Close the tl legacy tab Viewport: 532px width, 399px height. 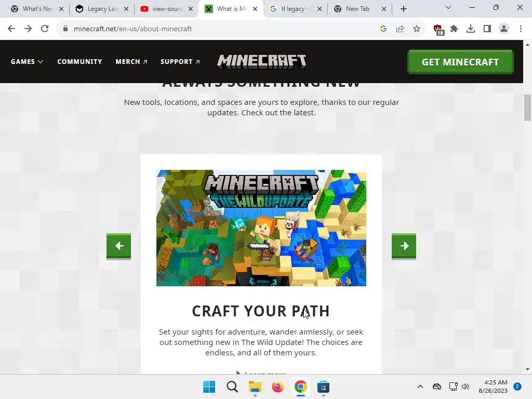[x=320, y=9]
